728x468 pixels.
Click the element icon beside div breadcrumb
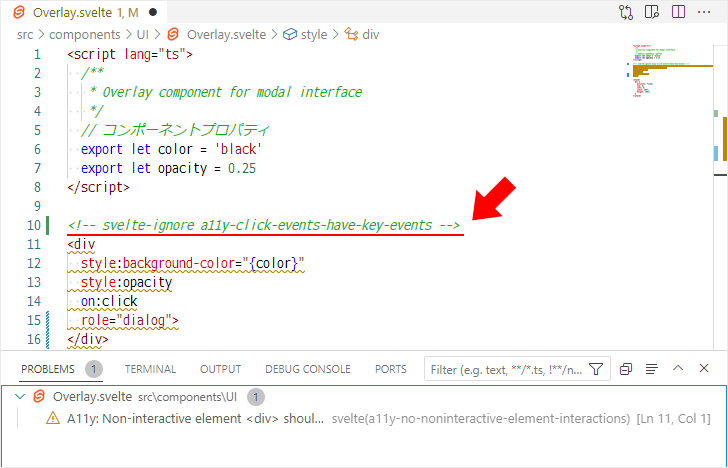(351, 35)
